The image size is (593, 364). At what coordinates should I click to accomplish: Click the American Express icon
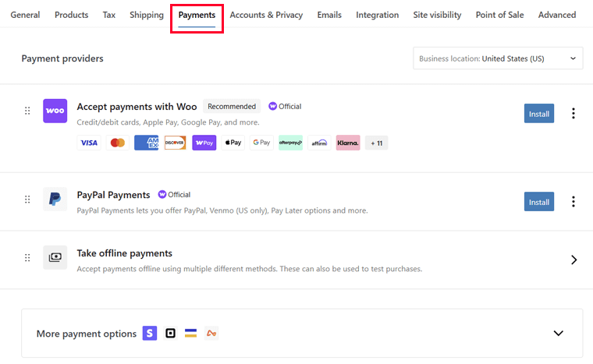coord(147,143)
